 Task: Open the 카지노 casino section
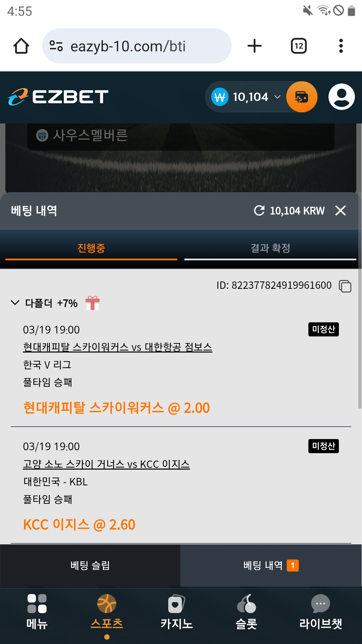click(177, 612)
